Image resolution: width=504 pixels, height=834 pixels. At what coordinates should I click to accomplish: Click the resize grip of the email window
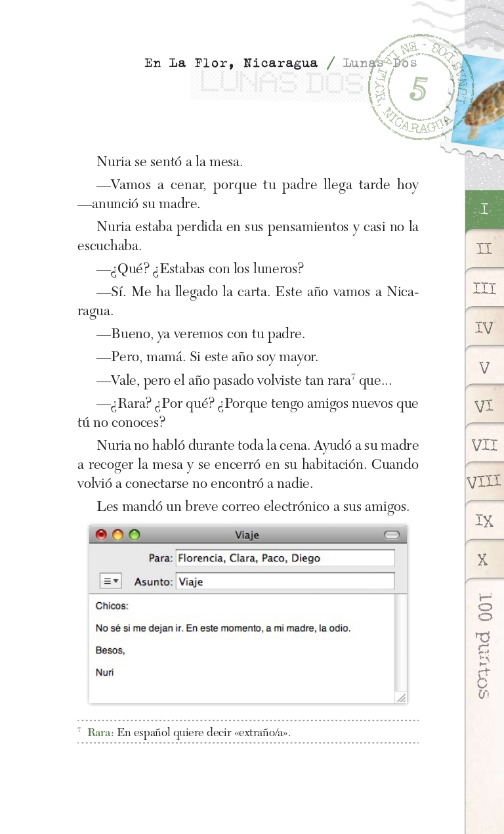pos(401,697)
